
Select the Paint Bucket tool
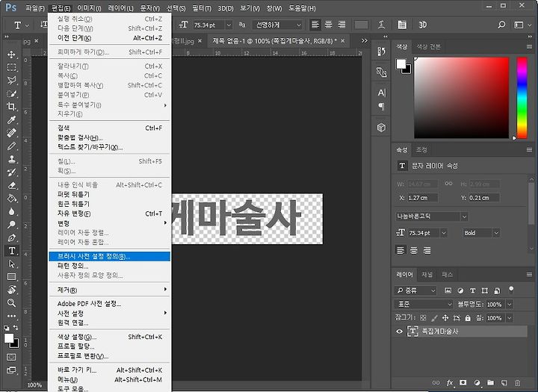11,198
